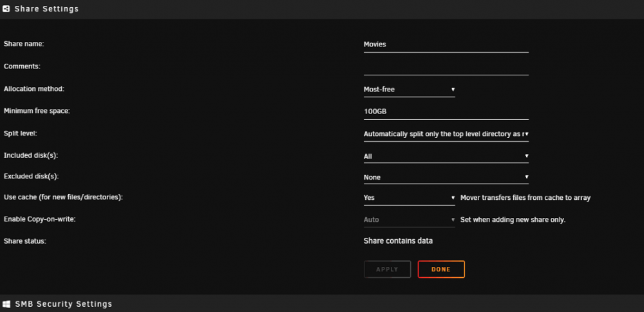
Task: Click the Split level label
Action: (x=21, y=133)
